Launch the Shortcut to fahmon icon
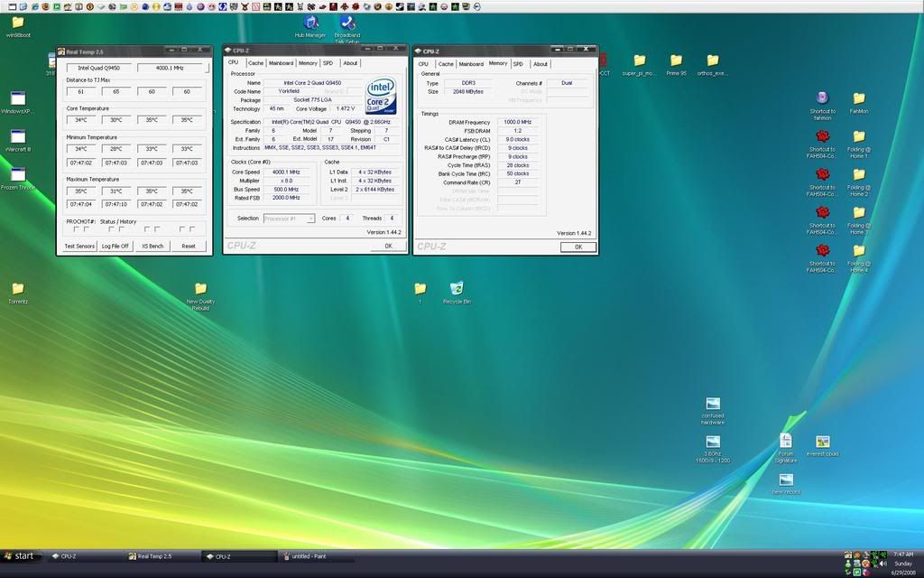This screenshot has height=578, width=924. tap(823, 106)
